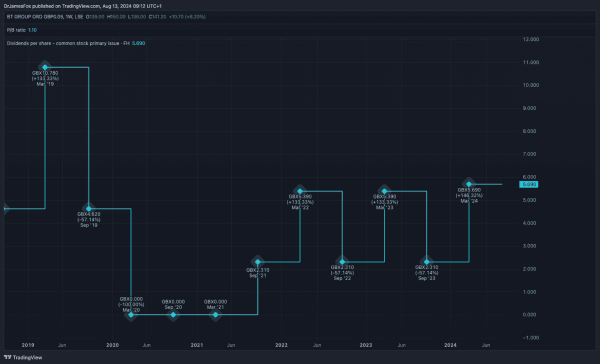This screenshot has width=600, height=364.
Task: Click the Sep '21 GBX2.310 diamond marker
Action: [257, 262]
